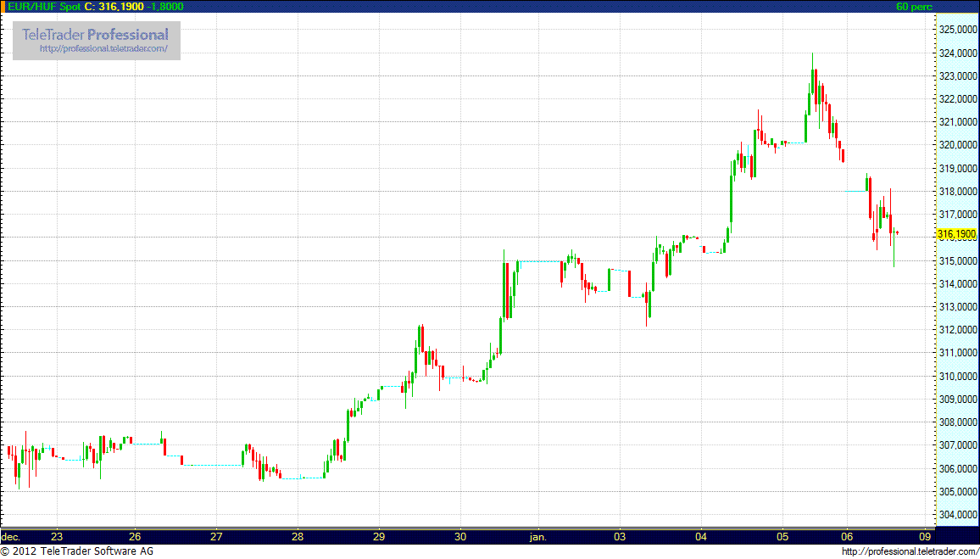Screen dimensions: 980x559
Task: Click date 27 on the time axis
Action: coord(216,536)
